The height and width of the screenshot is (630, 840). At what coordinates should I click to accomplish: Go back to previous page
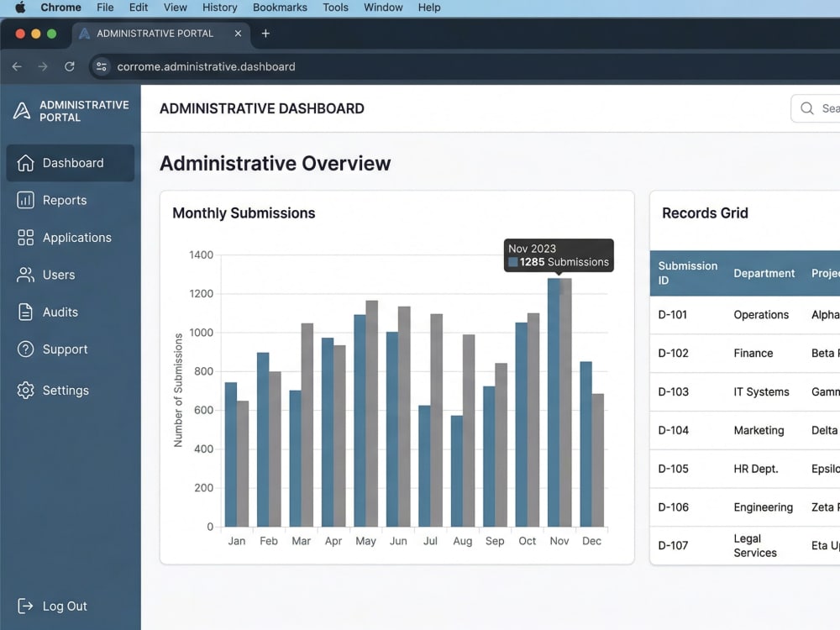click(17, 66)
